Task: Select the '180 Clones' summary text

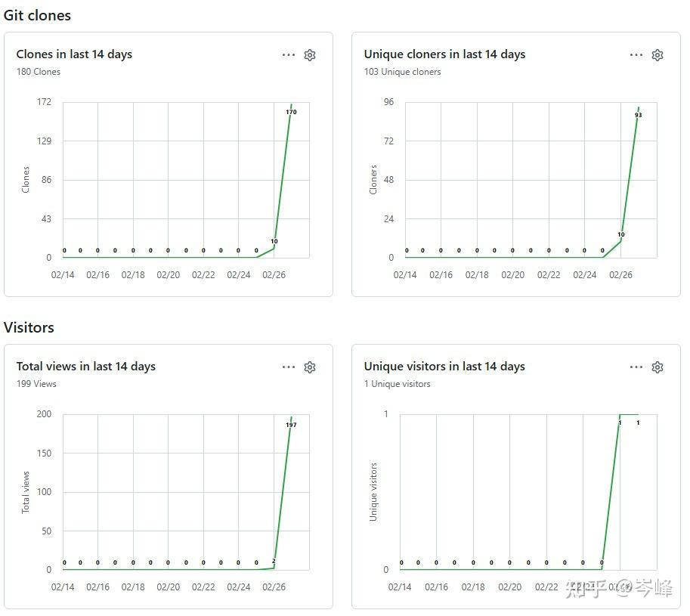Action: [39, 72]
